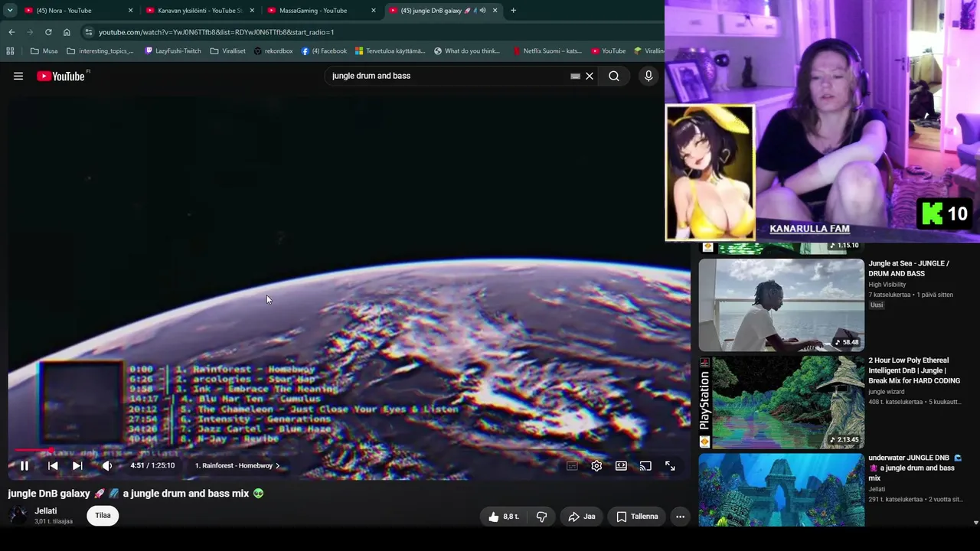Open the player settings gear
This screenshot has height=551, width=980.
tap(596, 465)
